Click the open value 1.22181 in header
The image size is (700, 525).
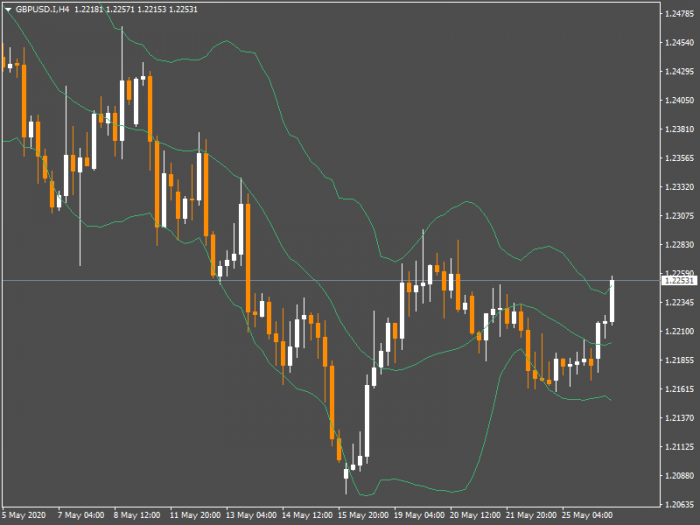tap(88, 9)
